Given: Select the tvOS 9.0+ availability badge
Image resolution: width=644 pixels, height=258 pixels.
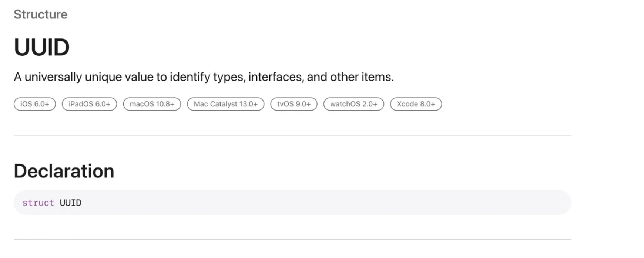Looking at the screenshot, I should tap(294, 104).
